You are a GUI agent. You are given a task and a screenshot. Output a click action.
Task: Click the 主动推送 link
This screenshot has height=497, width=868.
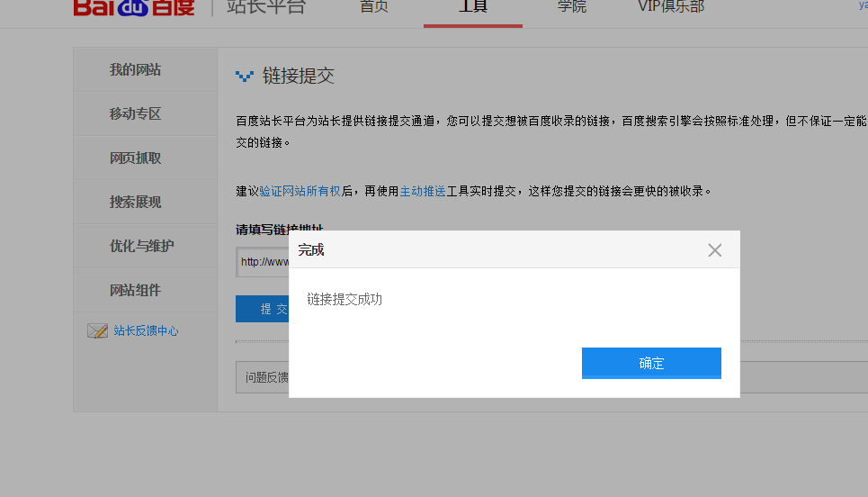click(x=423, y=191)
